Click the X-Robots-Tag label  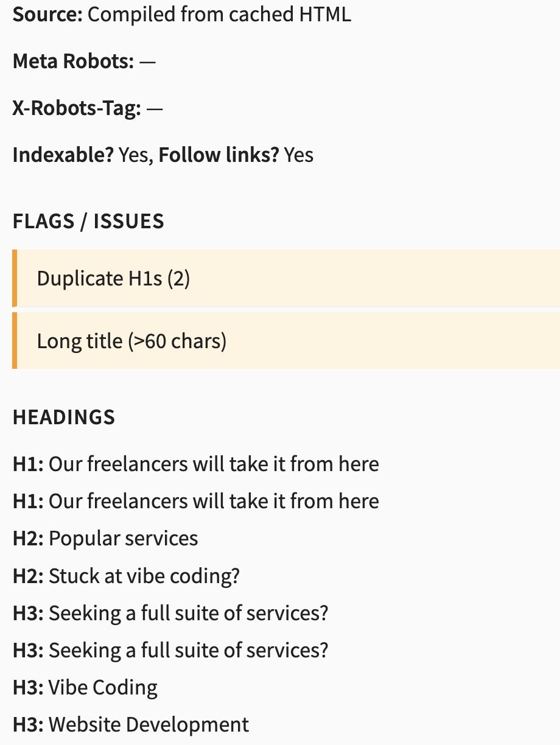click(x=77, y=109)
